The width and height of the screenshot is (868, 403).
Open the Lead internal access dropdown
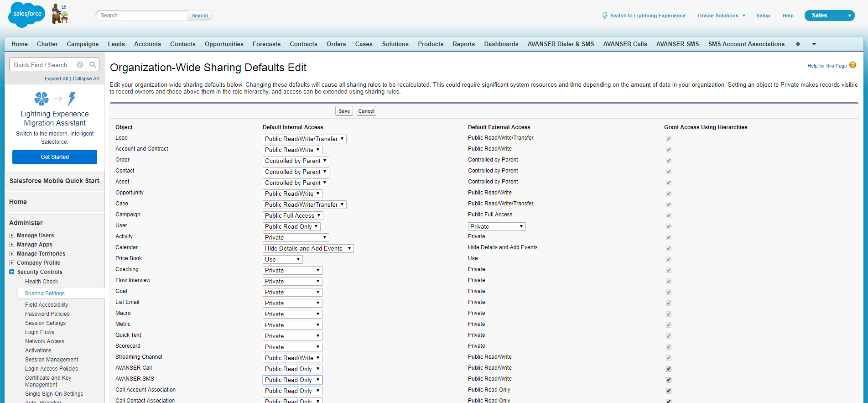tap(305, 139)
